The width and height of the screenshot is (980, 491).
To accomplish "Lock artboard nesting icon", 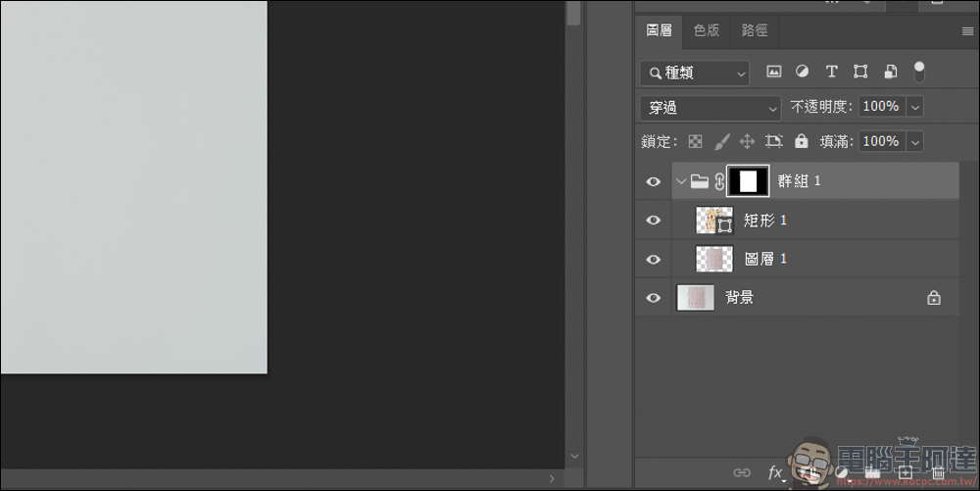I will click(x=774, y=142).
